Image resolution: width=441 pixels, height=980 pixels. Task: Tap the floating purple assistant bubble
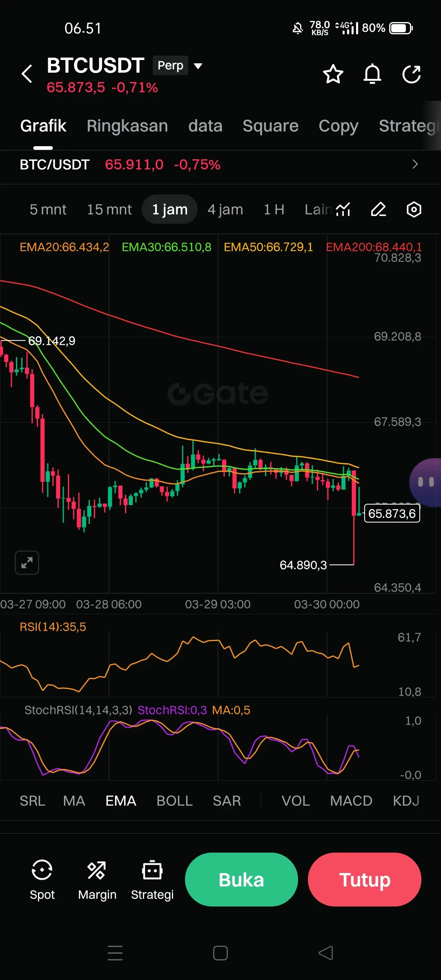click(425, 483)
